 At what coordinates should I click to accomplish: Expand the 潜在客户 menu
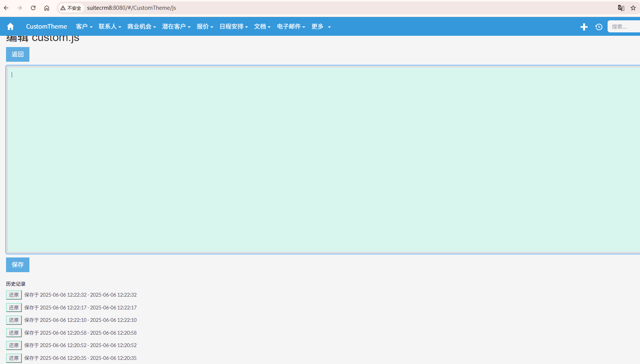(x=176, y=26)
